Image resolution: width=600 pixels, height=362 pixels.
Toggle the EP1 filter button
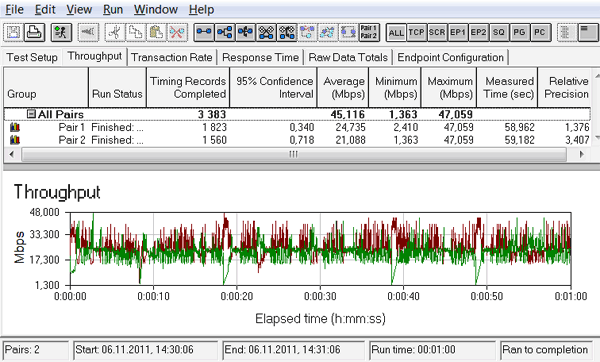click(x=458, y=33)
